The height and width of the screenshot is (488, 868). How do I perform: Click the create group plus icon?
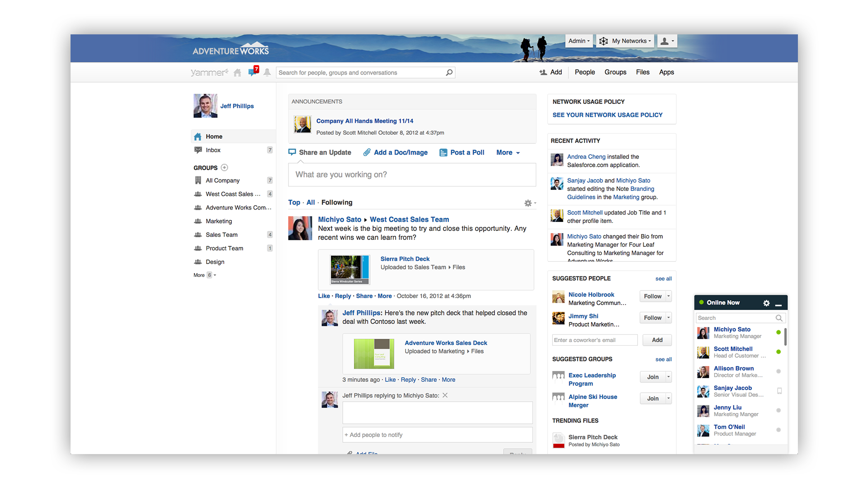pyautogui.click(x=224, y=168)
